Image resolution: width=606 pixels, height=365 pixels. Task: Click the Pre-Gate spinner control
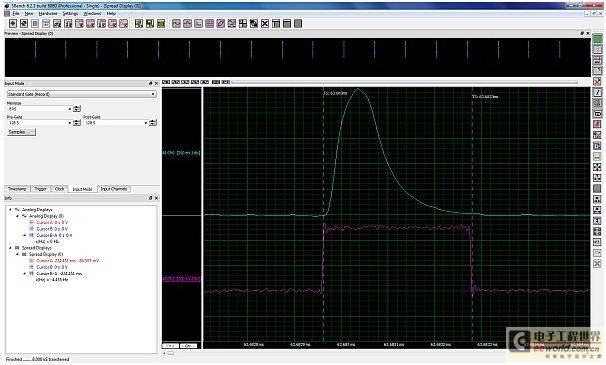click(77, 123)
